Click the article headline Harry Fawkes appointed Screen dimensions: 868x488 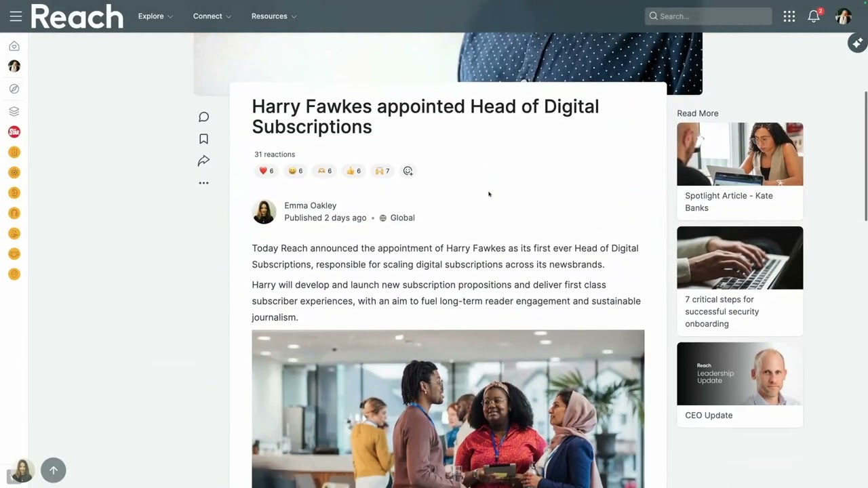pos(425,117)
